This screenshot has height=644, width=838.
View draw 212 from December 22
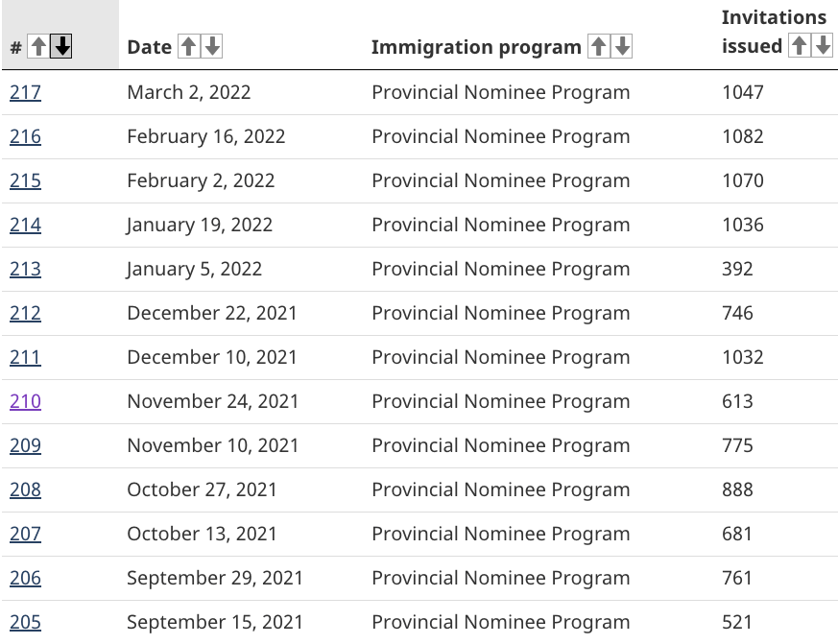pos(25,313)
